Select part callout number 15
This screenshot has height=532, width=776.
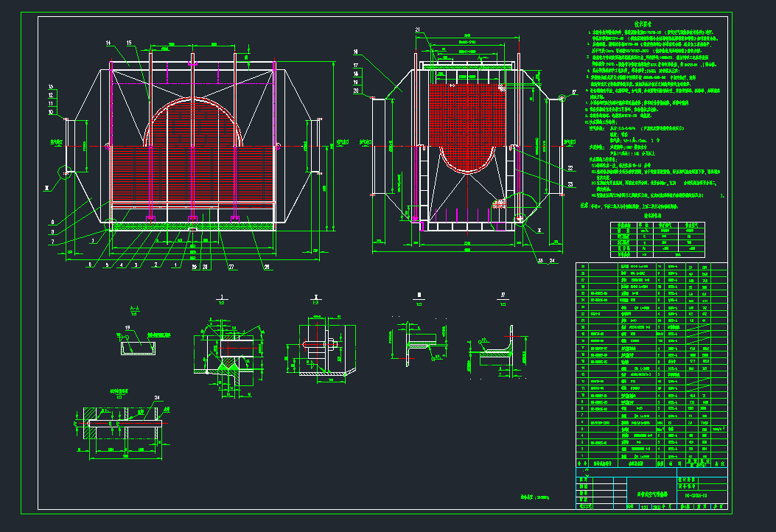[129, 43]
